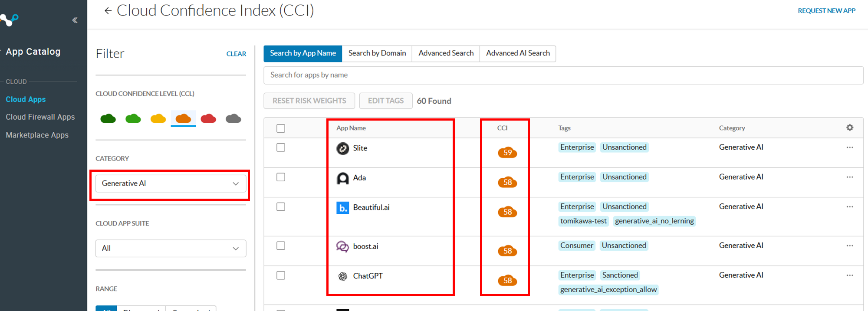
Task: Click RESET RISK WEIGHTS button
Action: coord(309,101)
